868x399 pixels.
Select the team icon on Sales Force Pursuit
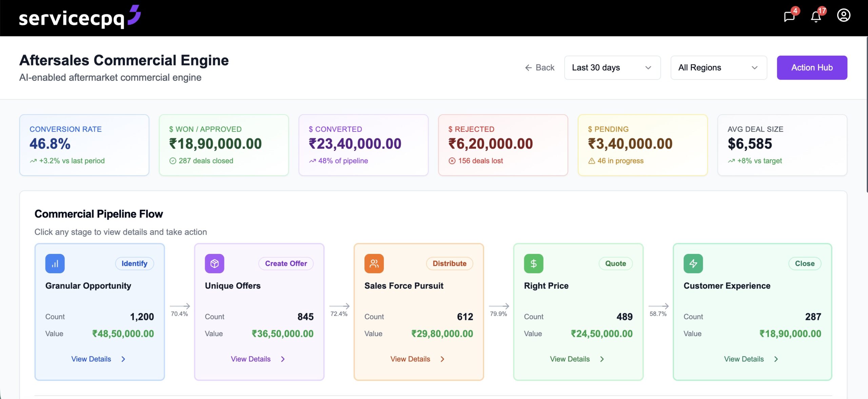point(374,263)
